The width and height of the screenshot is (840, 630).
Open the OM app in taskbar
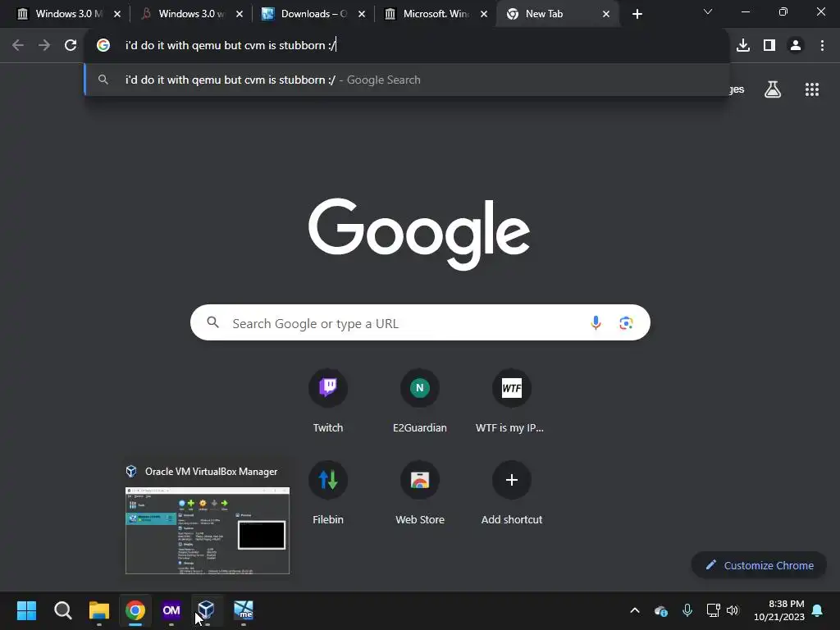[x=171, y=610]
